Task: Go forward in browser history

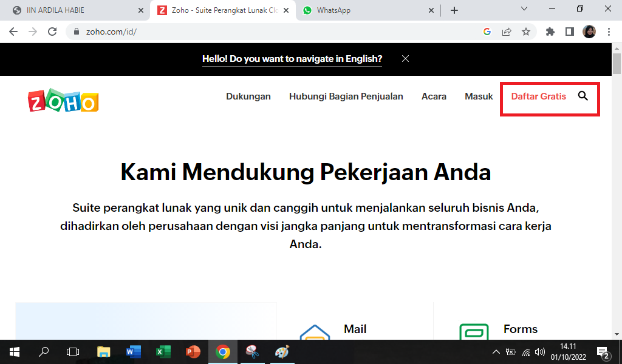Action: click(33, 32)
